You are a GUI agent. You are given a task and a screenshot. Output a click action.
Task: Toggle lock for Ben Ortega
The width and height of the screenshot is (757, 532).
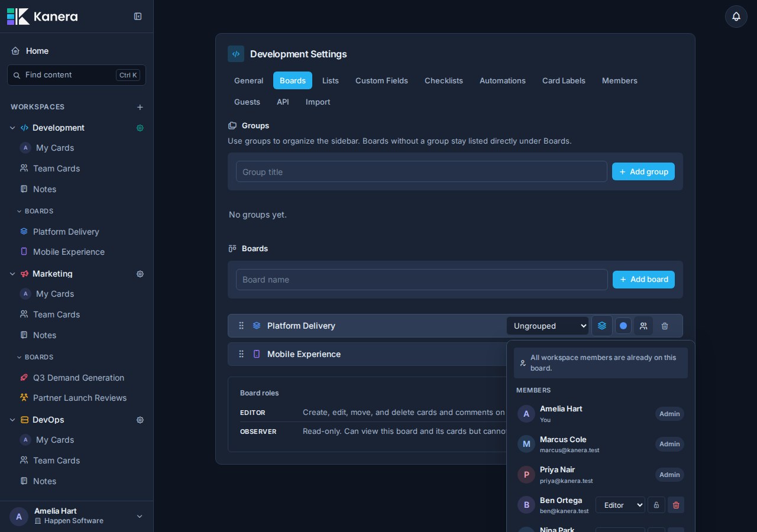point(656,505)
